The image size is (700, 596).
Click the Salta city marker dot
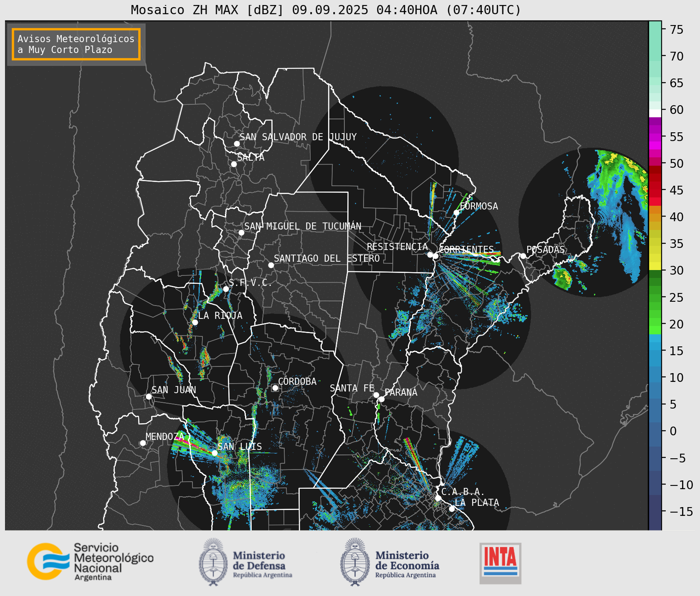[x=234, y=164]
